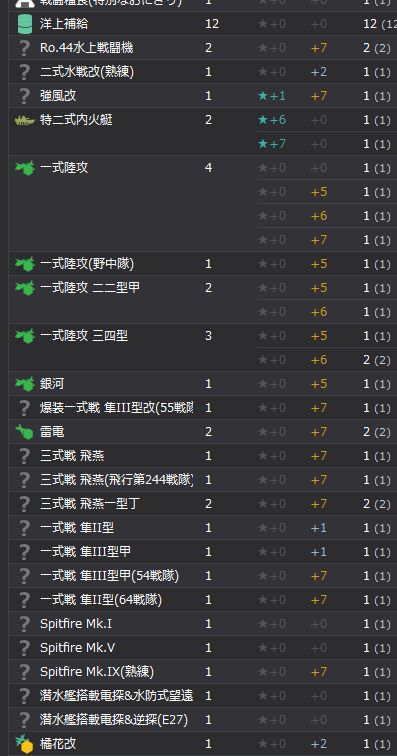
Task: Select the 三式戦 飛燕(飛行第244戦隊) equipment name
Action: [x=116, y=480]
